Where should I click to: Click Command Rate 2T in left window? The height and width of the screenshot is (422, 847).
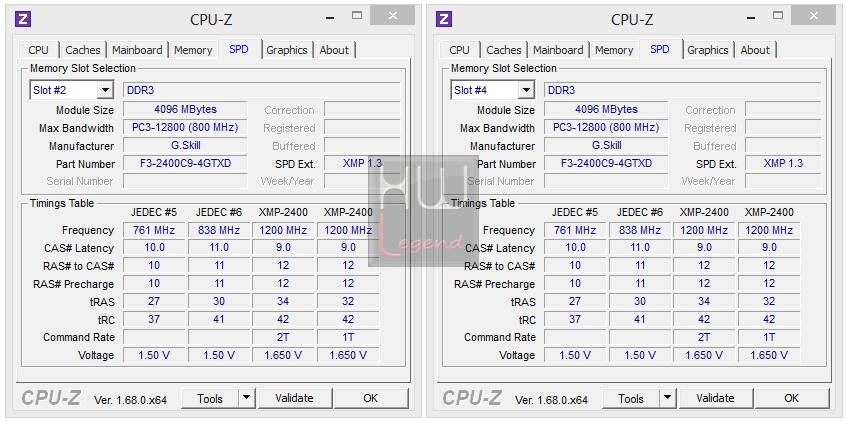[x=283, y=337]
